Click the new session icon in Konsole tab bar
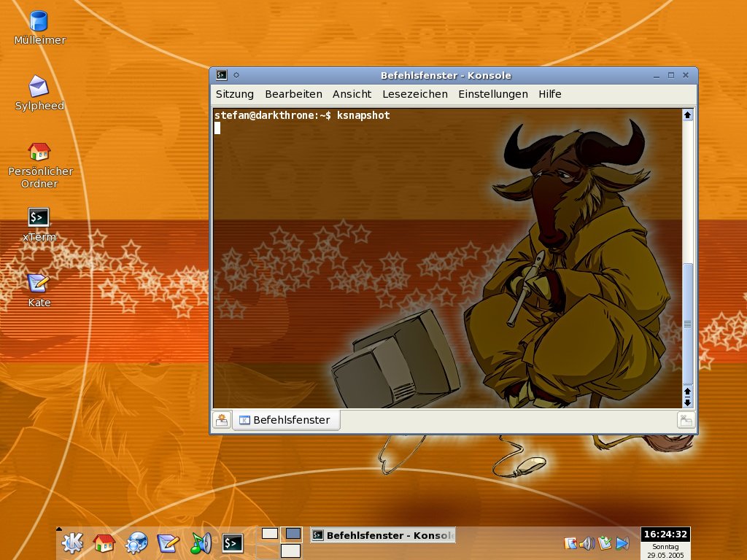This screenshot has width=747, height=560. 222,420
